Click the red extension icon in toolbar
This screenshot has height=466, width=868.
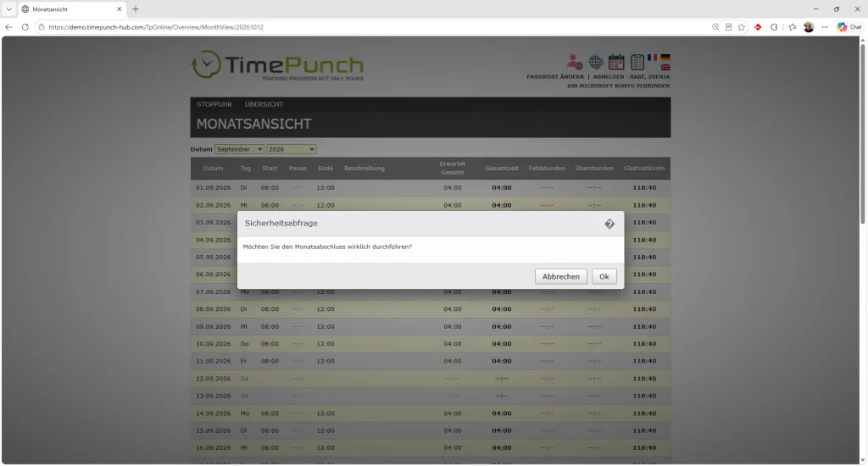(758, 26)
